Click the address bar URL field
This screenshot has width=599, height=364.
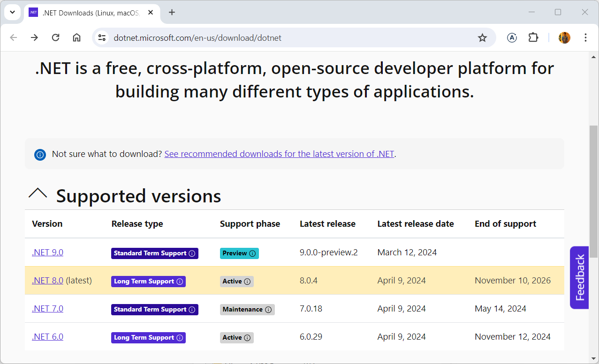281,37
